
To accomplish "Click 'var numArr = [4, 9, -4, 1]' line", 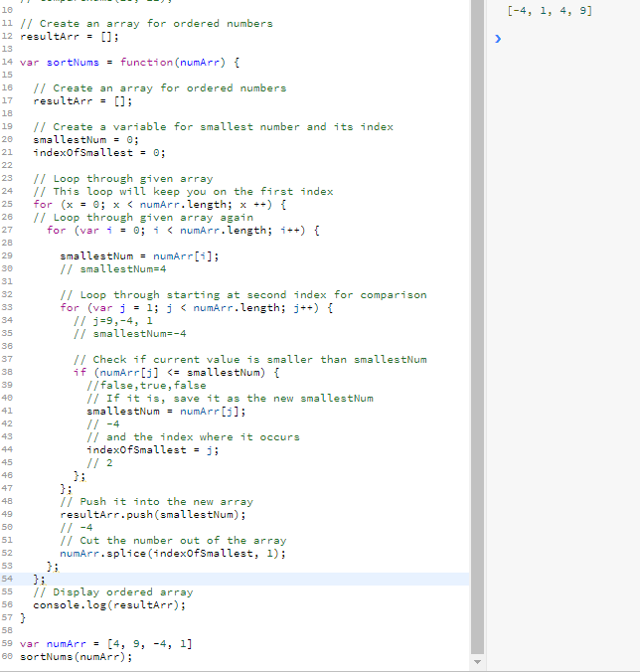I will 105,644.
